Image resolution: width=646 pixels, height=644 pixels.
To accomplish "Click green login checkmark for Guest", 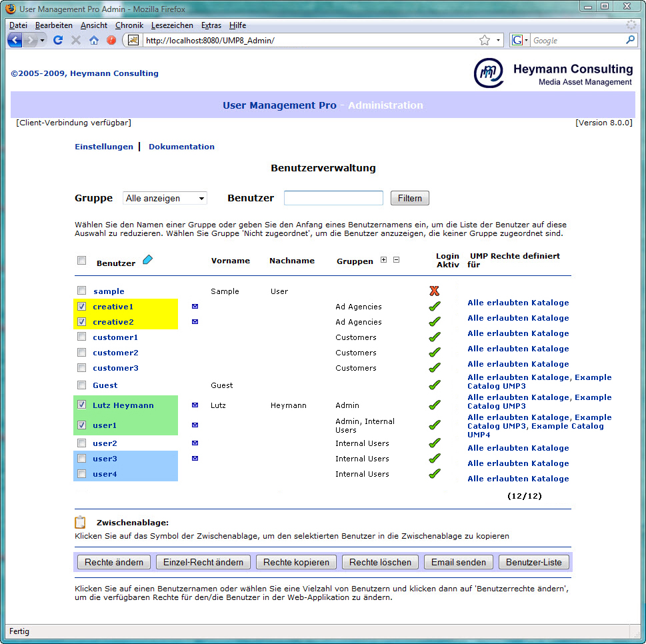I will (435, 385).
